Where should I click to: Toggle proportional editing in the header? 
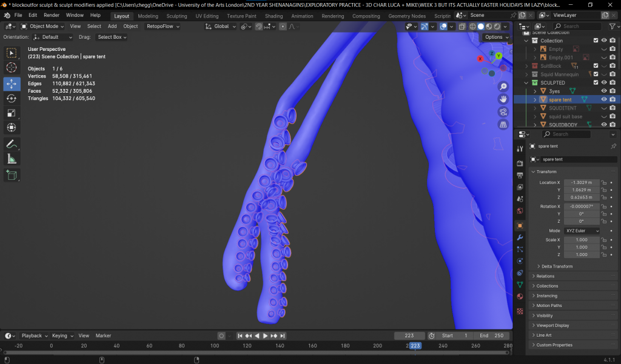point(283,27)
